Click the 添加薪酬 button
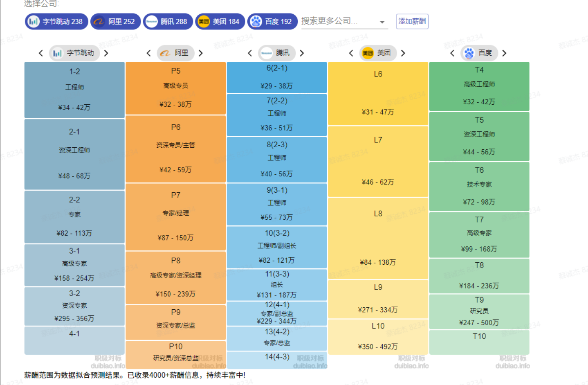The image size is (588, 385). 412,21
